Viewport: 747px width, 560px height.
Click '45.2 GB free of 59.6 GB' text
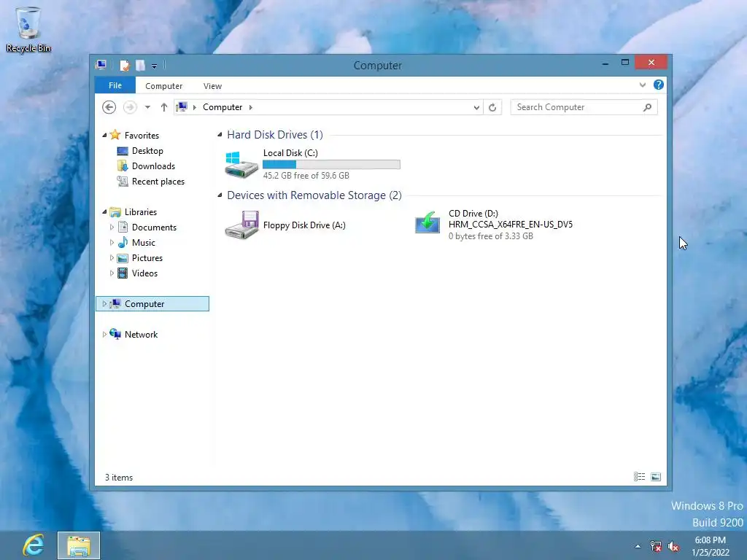pos(306,175)
